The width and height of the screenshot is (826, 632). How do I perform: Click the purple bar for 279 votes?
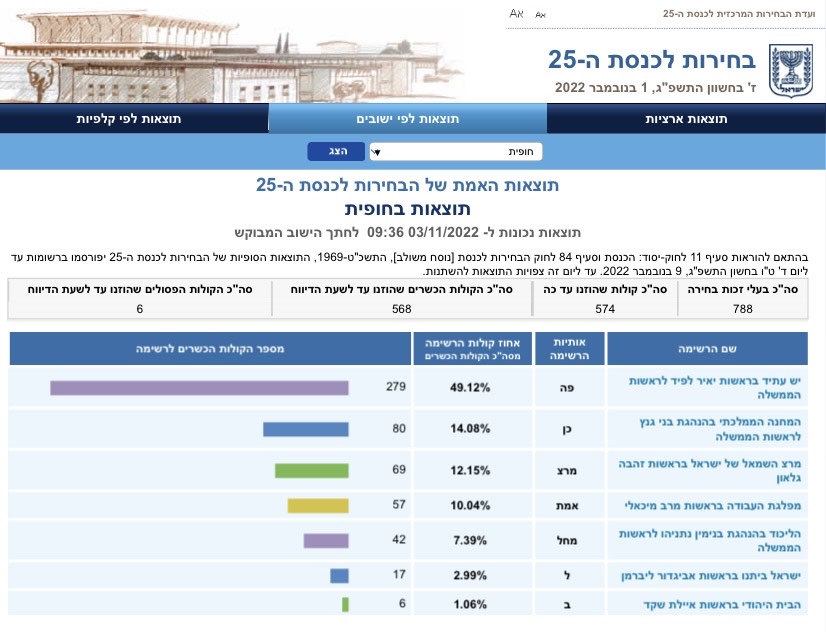(199, 387)
